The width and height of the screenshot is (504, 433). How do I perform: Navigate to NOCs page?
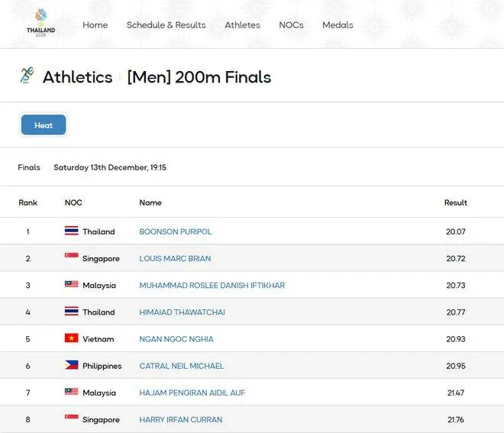291,24
